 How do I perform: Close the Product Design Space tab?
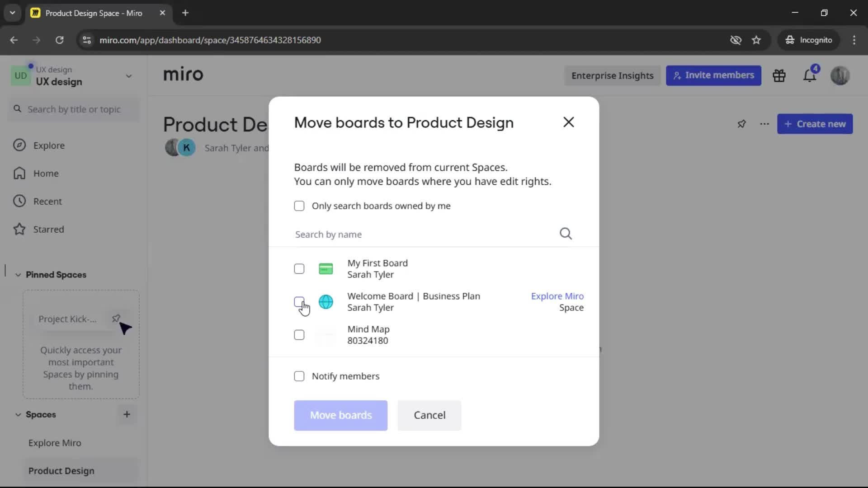[162, 13]
